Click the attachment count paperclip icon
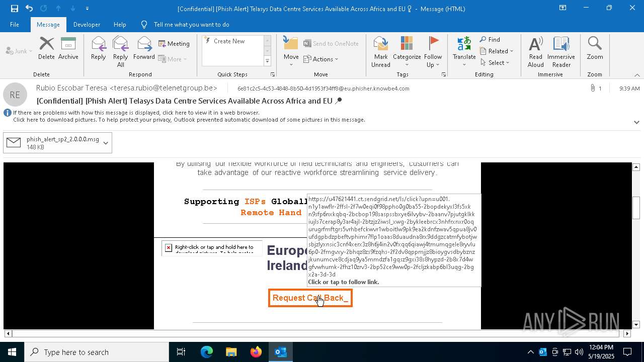 (593, 88)
